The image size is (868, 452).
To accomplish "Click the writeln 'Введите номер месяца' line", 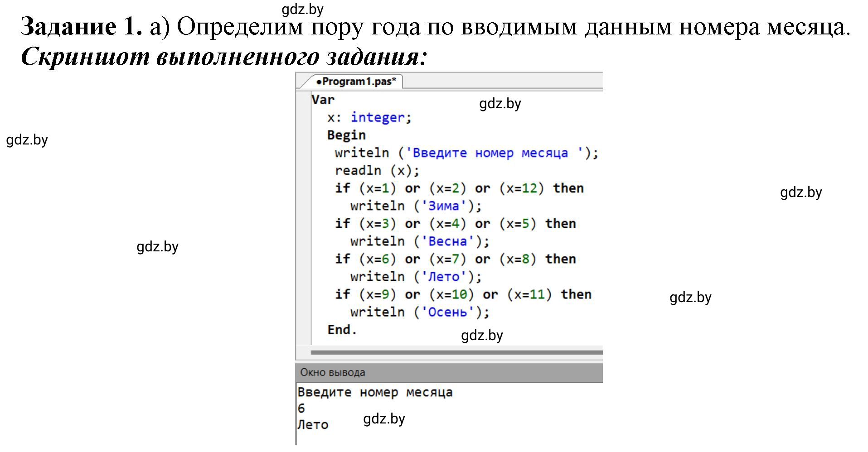I will [x=466, y=153].
